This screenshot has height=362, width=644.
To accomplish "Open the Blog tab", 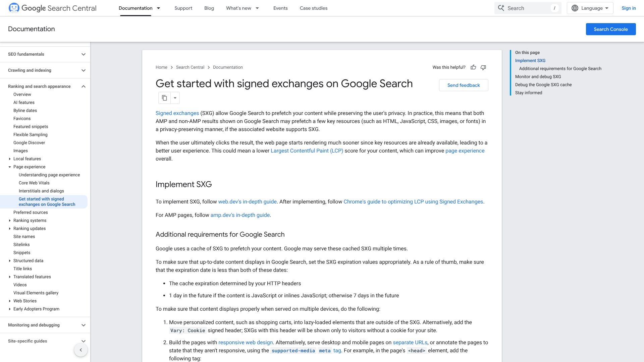I will click(209, 8).
